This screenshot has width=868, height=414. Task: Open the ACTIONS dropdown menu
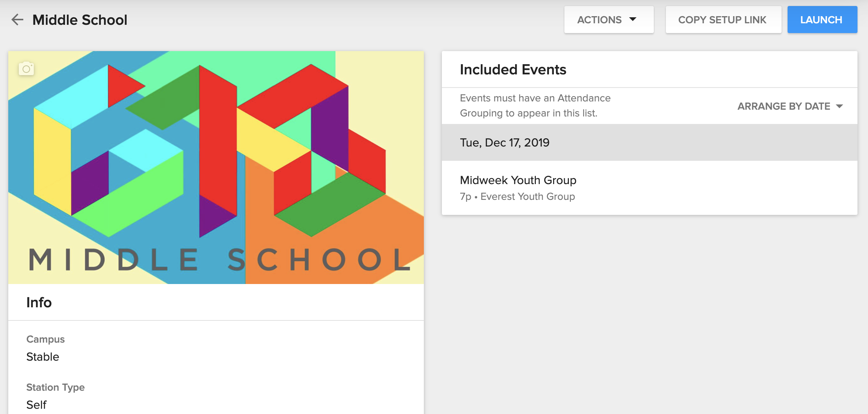click(x=608, y=20)
